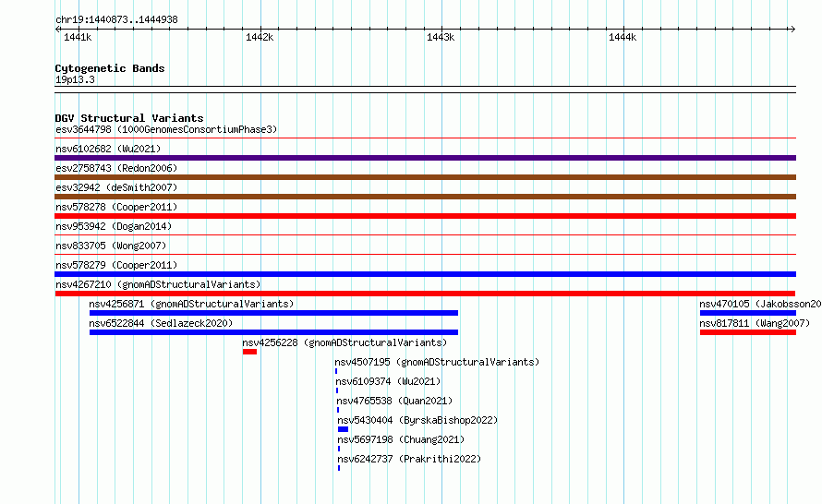Click the 1442k ruler position

pyautogui.click(x=260, y=37)
